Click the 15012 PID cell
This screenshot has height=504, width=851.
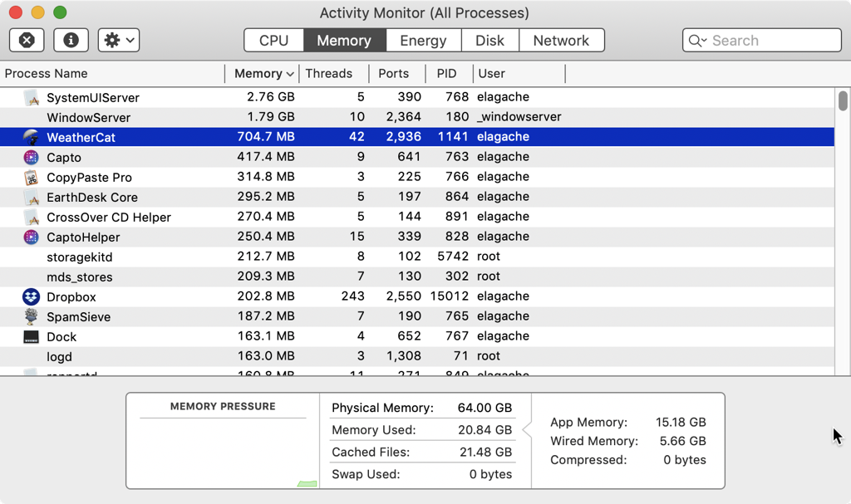(450, 296)
